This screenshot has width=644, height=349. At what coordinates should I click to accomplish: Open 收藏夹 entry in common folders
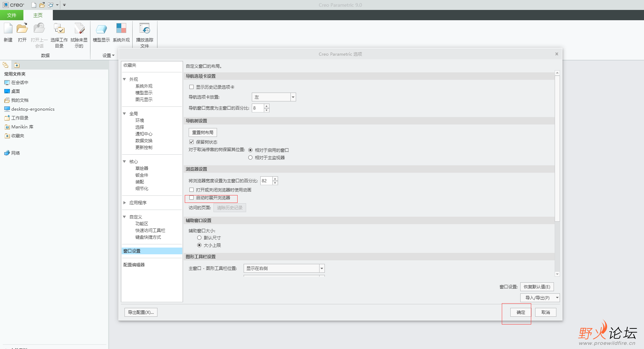point(14,135)
